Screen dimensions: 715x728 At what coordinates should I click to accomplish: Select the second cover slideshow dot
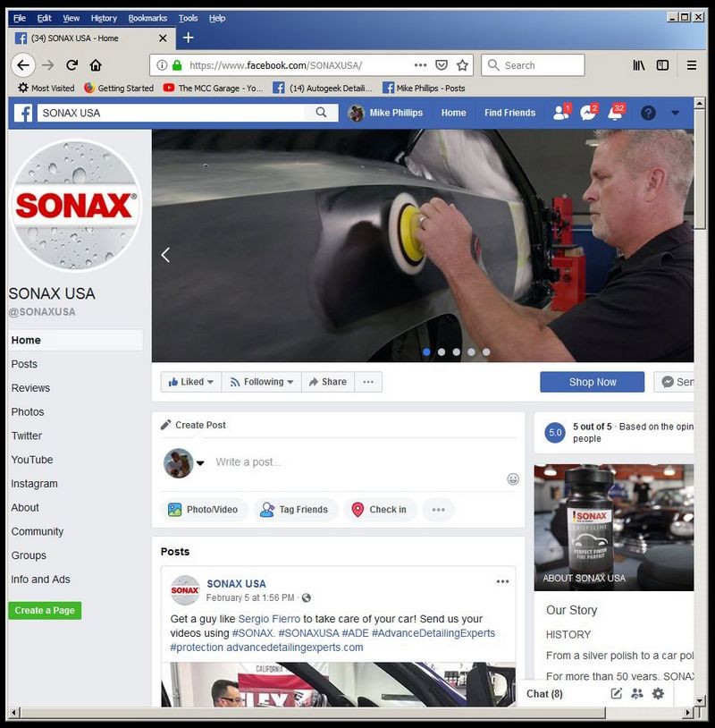coord(442,352)
